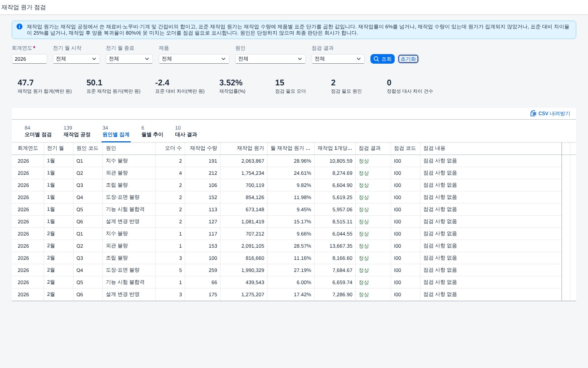Click 도장·표면 불량 in the 2월 row
The image size is (588, 368).
[x=123, y=270]
